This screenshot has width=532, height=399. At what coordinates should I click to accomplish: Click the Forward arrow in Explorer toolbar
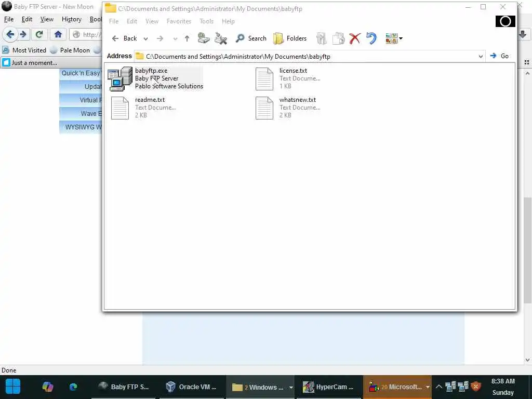click(x=160, y=38)
